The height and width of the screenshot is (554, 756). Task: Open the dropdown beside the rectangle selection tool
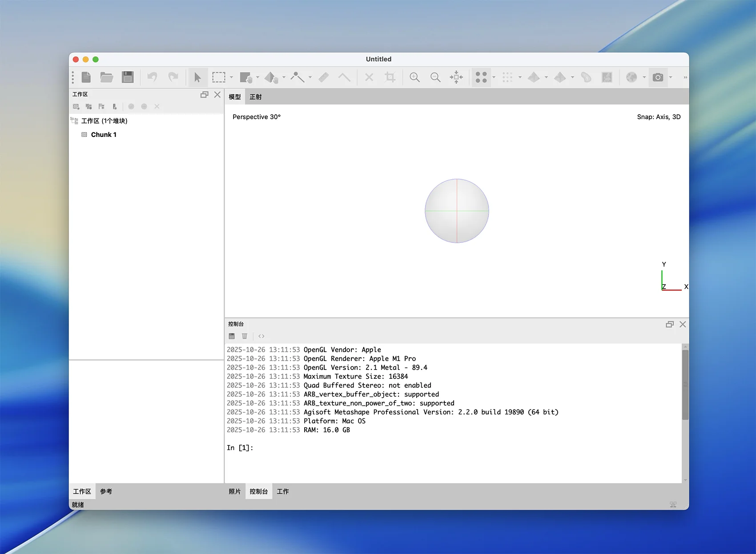[x=231, y=77]
